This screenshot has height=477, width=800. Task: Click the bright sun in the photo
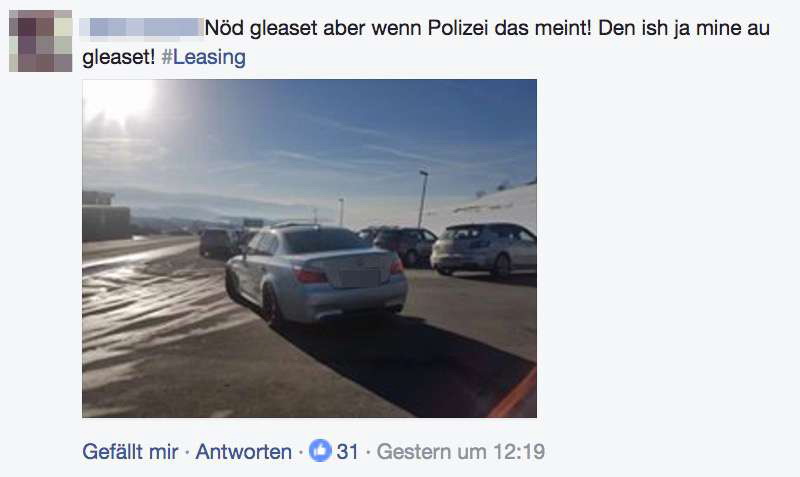pos(116,98)
